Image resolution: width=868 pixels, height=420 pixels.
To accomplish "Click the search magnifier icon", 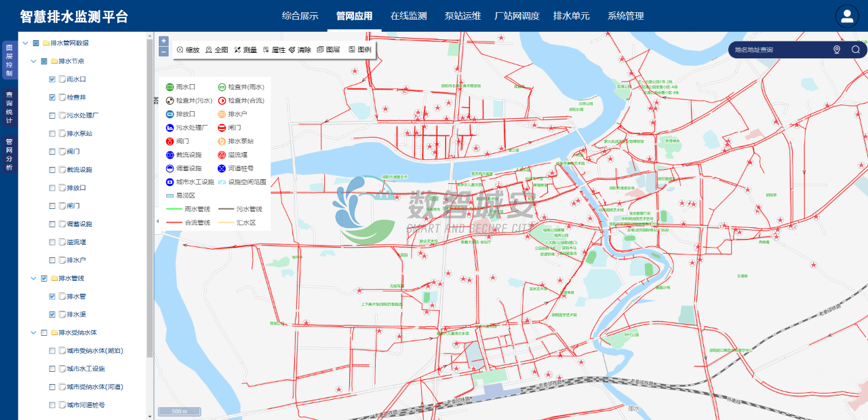I will click(x=855, y=50).
